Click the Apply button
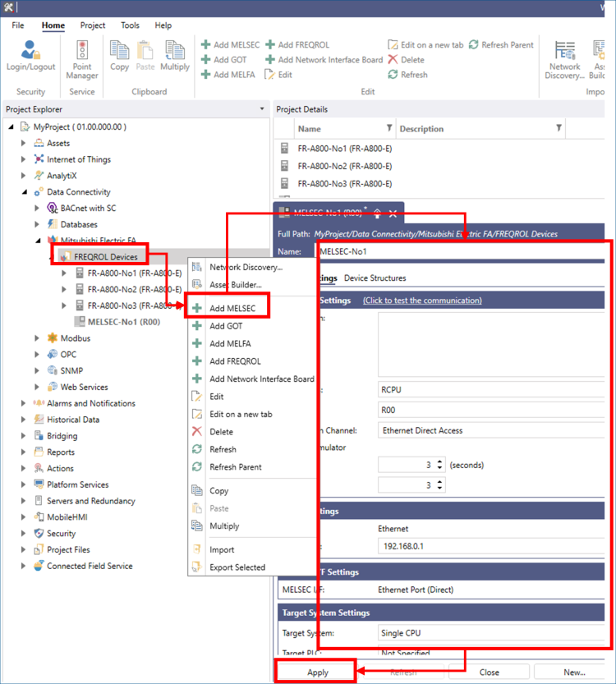 pos(318,673)
